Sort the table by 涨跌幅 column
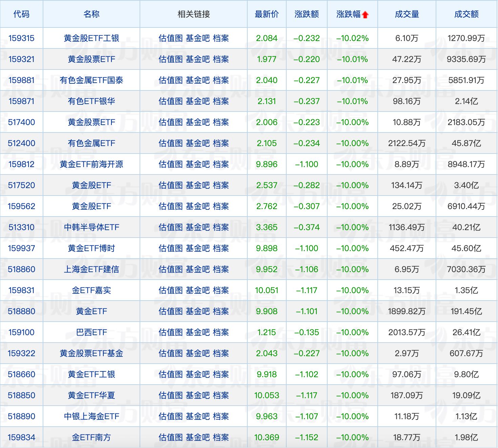This screenshot has height=448, width=498. coord(349,14)
